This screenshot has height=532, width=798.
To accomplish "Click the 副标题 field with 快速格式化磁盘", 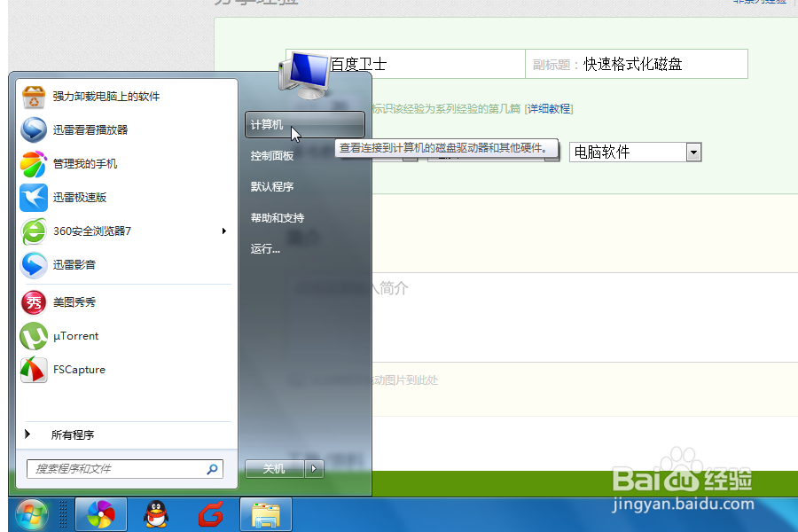I will click(636, 64).
